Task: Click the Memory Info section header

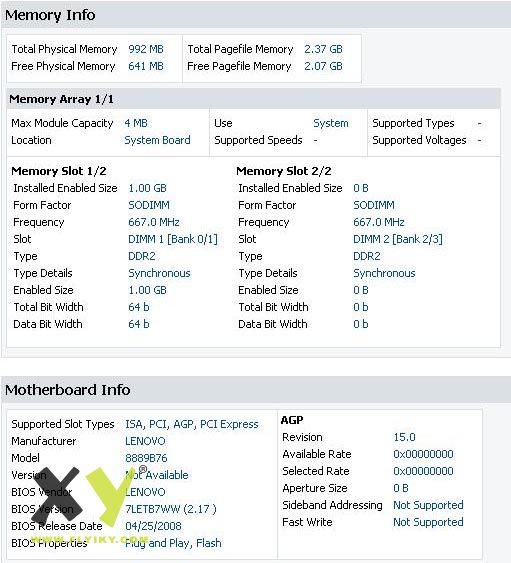Action: coord(50,15)
